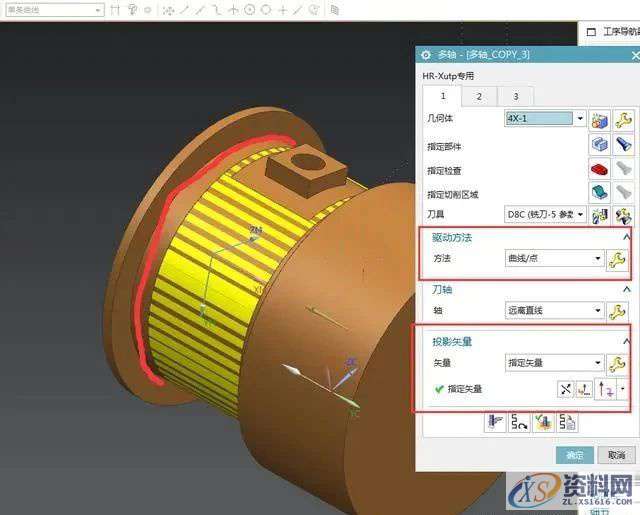The image size is (640, 515).
Task: Display the specified part with the flashlight icon
Action: point(622,146)
